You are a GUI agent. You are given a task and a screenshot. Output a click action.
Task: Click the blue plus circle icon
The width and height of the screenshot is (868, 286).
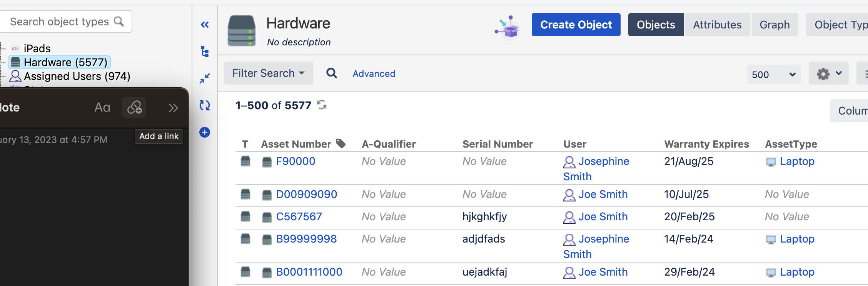205,132
